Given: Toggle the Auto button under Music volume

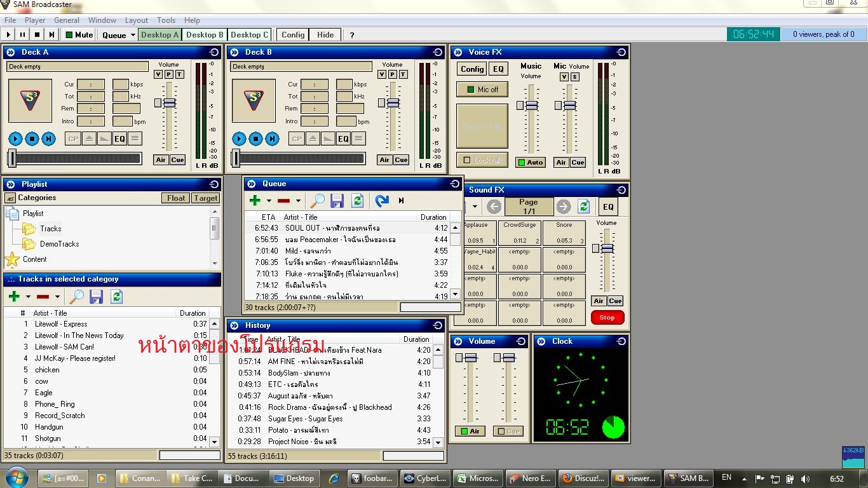Looking at the screenshot, I should coord(531,162).
